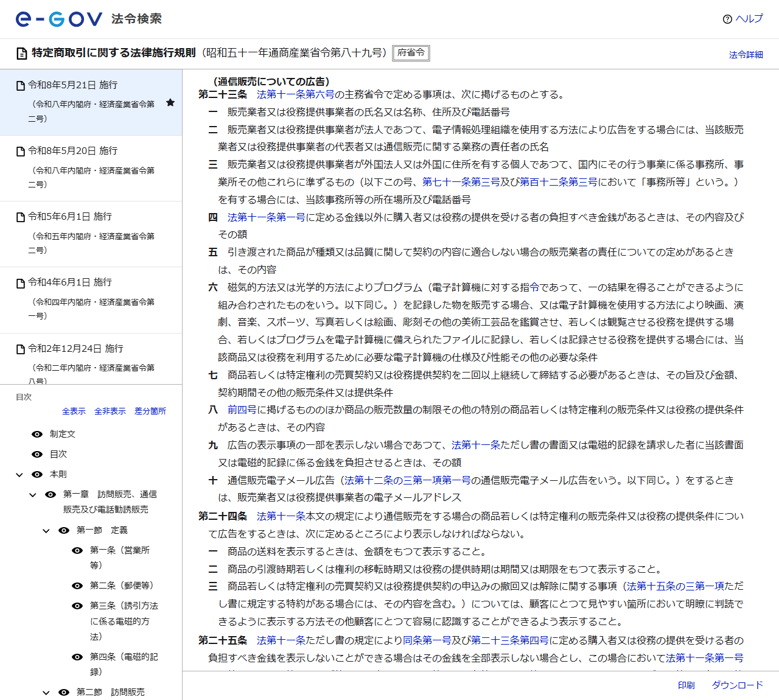
Task: Collapse the 本則 tree node
Action: tap(19, 475)
